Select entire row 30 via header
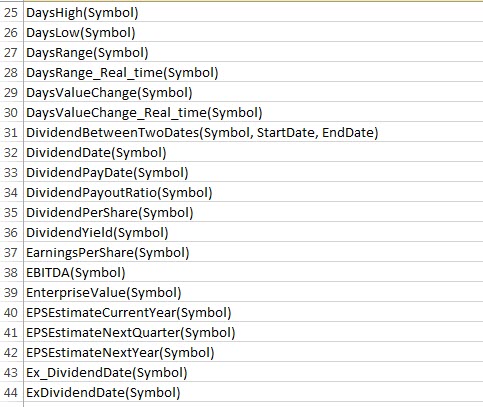The height and width of the screenshot is (407, 483). coord(11,112)
